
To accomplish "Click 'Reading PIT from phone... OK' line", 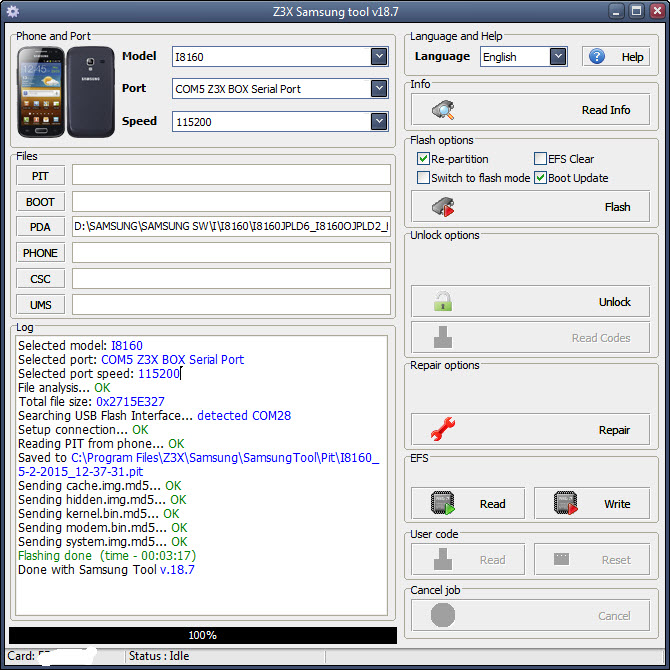I will [x=101, y=444].
